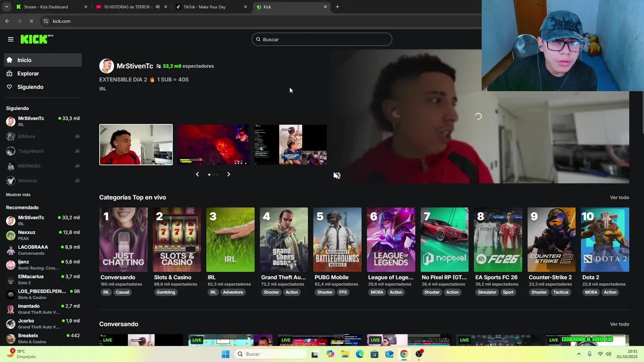Select the third carousel stream thumbnail

pos(291,145)
